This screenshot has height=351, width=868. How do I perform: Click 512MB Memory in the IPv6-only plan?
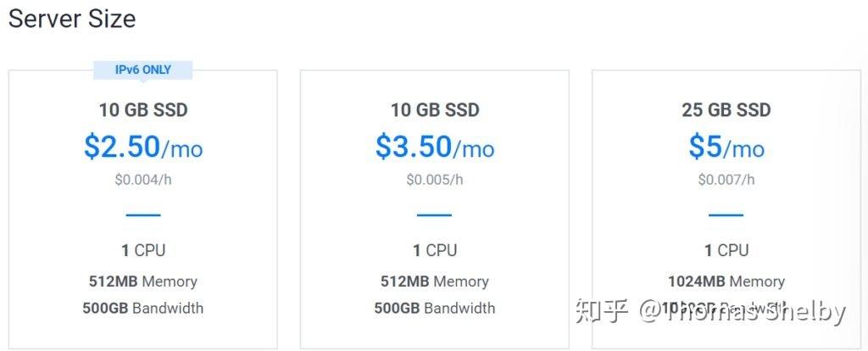[x=143, y=281]
